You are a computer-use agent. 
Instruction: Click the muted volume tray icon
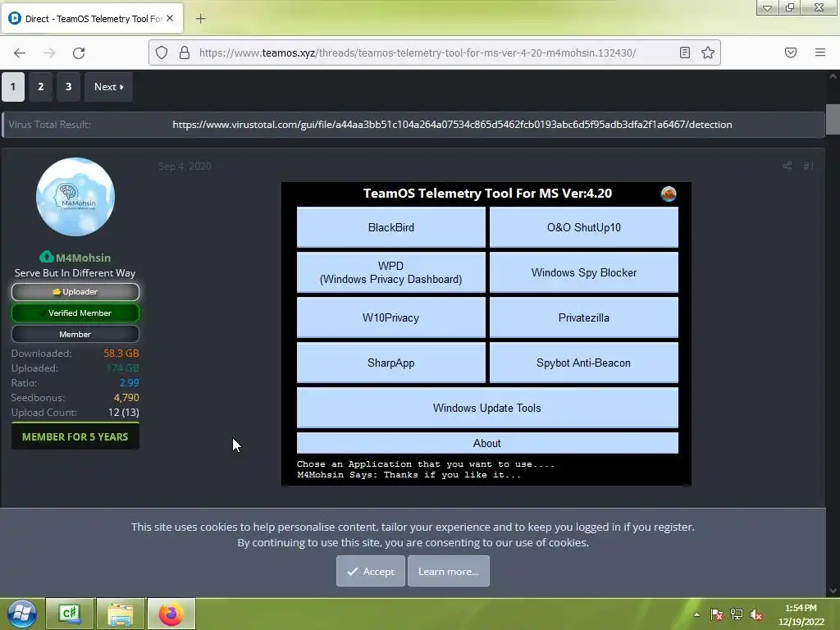(756, 614)
